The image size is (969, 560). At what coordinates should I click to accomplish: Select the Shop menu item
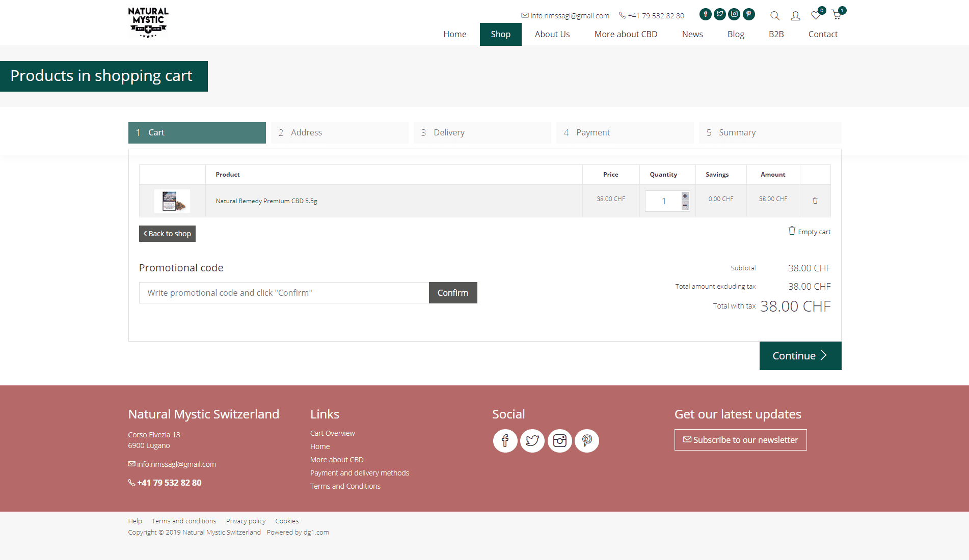pos(501,34)
